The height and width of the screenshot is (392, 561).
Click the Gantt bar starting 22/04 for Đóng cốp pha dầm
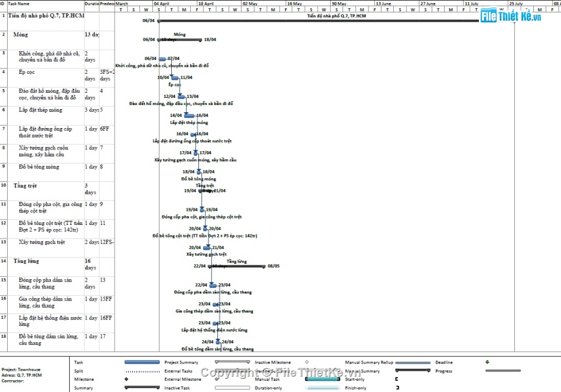[x=213, y=285]
